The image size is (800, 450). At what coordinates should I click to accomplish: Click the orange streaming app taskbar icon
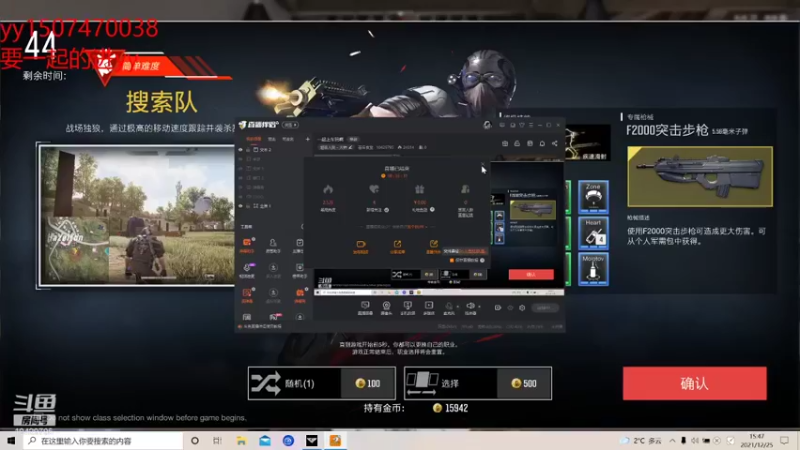pyautogui.click(x=335, y=440)
